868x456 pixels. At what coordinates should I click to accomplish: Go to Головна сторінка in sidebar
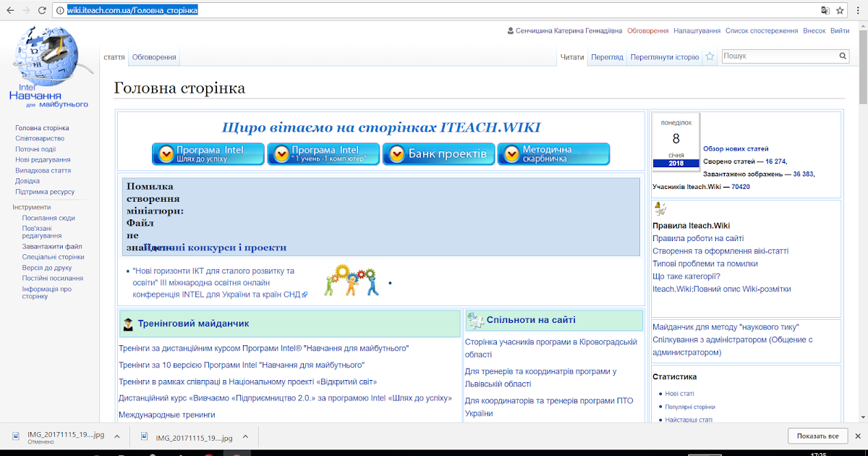point(43,128)
